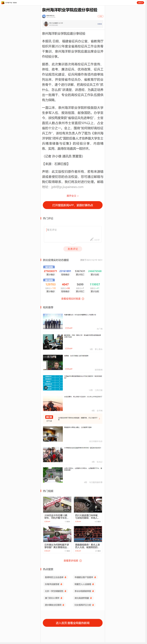Submit via the 发表评论 button
The image size is (147, 644).
point(72,249)
